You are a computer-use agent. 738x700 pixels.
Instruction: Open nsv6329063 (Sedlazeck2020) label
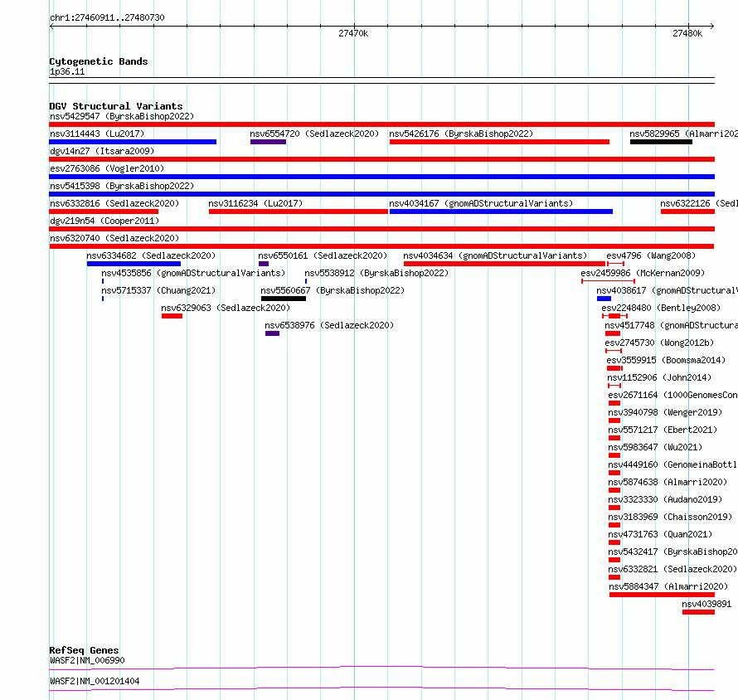tap(226, 308)
